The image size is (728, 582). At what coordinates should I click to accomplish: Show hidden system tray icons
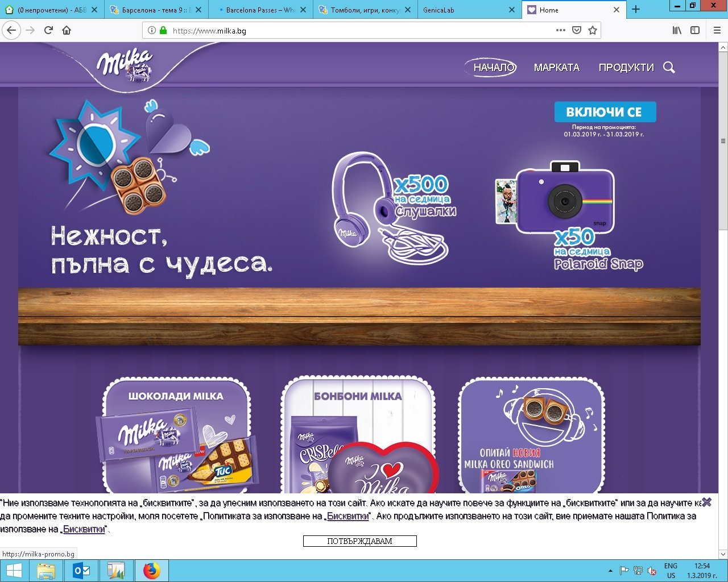tap(610, 571)
